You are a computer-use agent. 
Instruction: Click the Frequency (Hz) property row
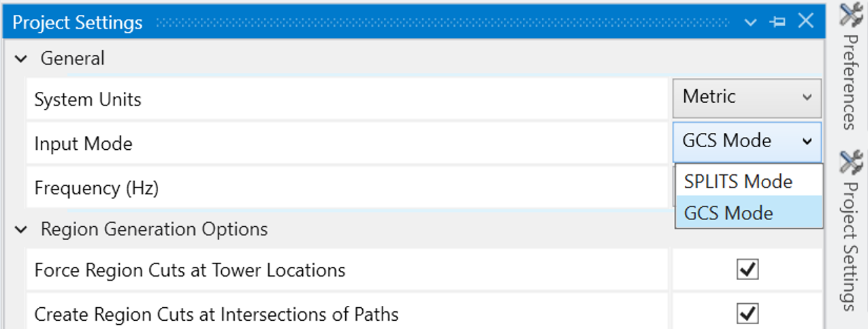tap(347, 187)
